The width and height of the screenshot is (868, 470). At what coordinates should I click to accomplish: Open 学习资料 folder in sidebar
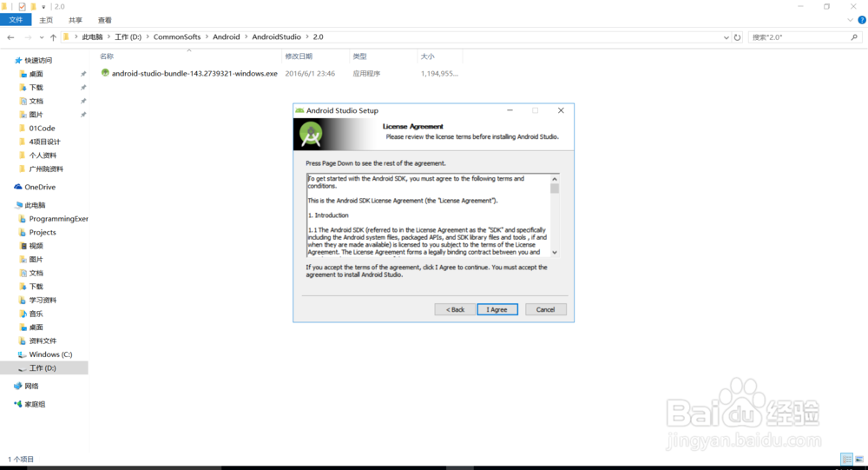[43, 300]
